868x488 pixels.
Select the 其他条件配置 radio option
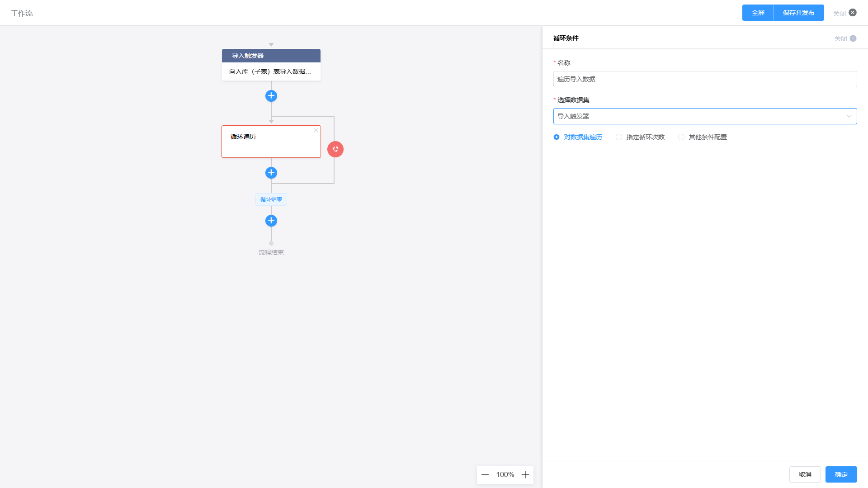[703, 137]
